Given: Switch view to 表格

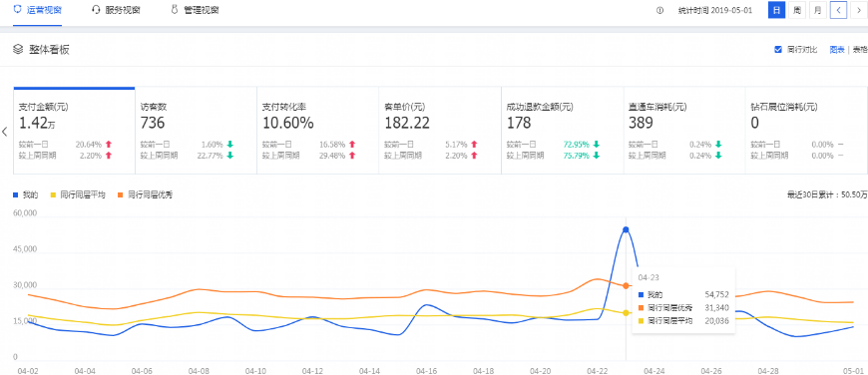Looking at the screenshot, I should [x=860, y=50].
